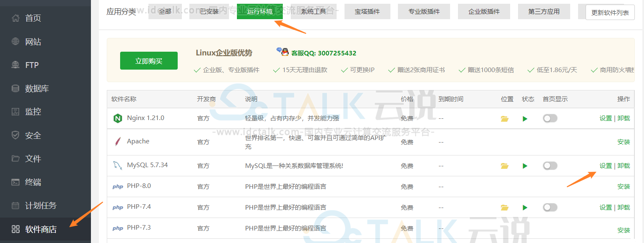The image size is (644, 243).
Task: Open PHP-7.4 install folder location icon
Action: point(505,208)
